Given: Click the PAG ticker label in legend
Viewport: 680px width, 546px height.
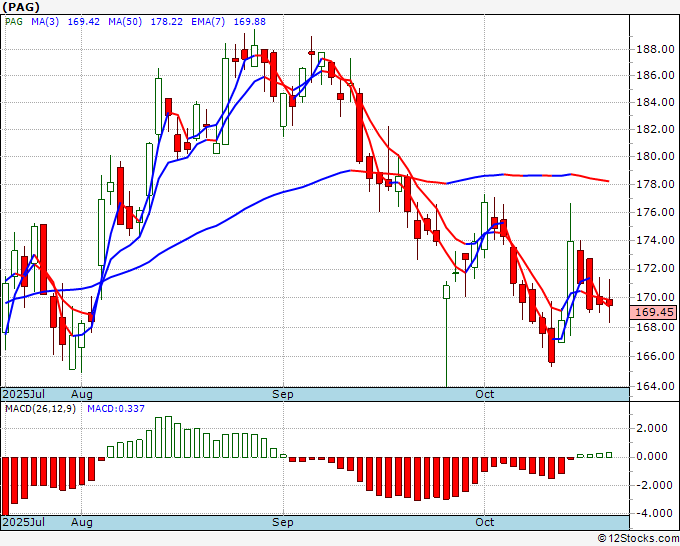Looking at the screenshot, I should pyautogui.click(x=14, y=22).
